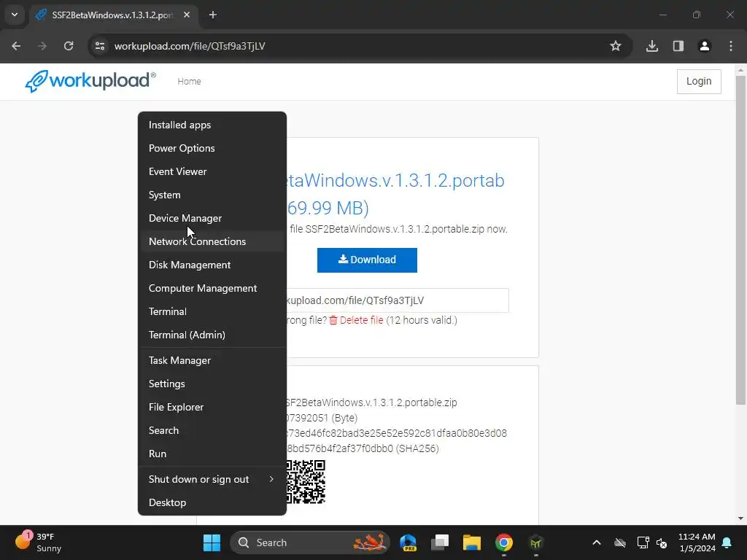Show hidden system tray icons
Screen dimensions: 747x560
597,542
